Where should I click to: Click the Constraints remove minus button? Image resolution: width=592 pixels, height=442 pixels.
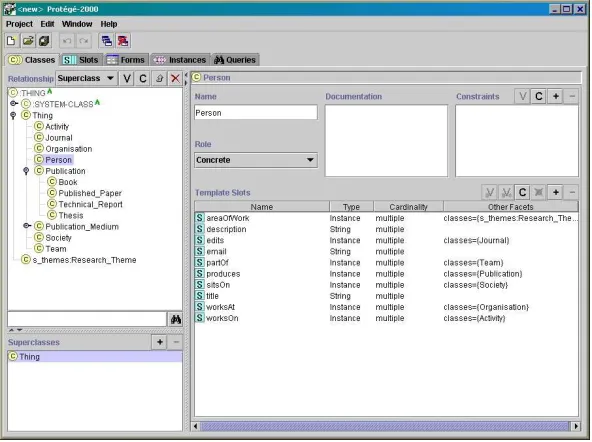pos(572,97)
